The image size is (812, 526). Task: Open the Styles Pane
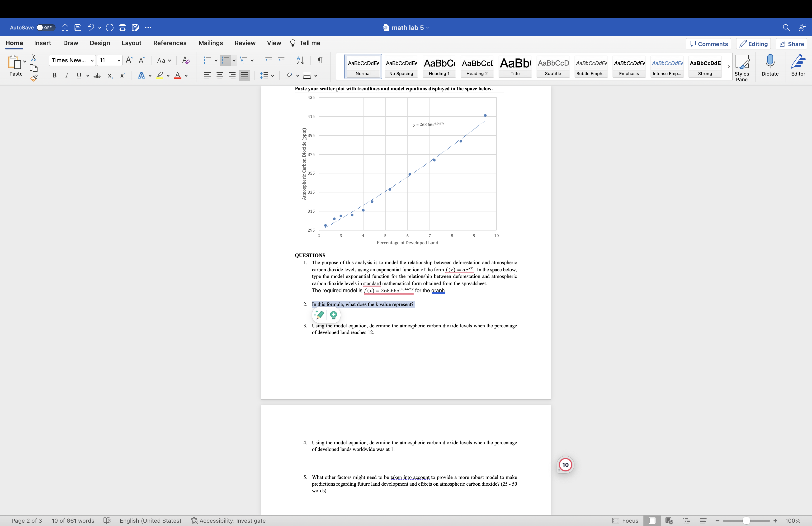point(742,67)
